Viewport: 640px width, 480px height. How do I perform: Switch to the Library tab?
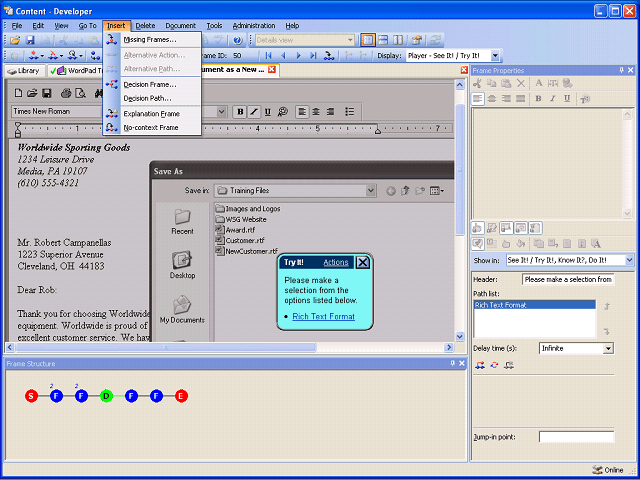point(25,71)
